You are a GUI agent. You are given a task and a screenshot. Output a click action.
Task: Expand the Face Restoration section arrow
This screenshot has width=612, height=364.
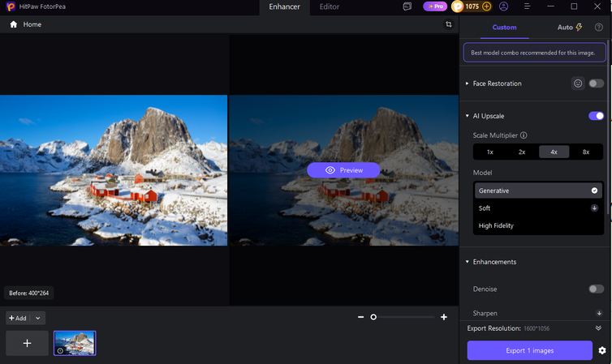pyautogui.click(x=467, y=84)
